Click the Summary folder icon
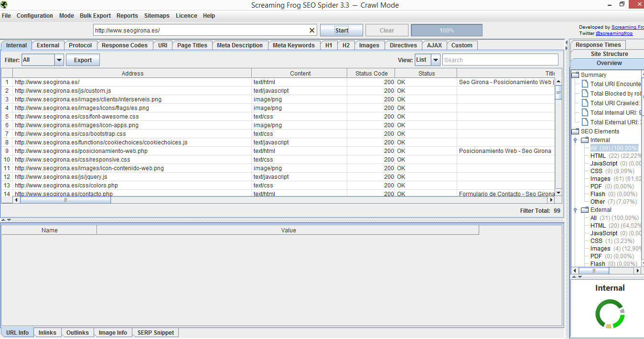Viewport: 644px width, 339px height. coord(575,75)
